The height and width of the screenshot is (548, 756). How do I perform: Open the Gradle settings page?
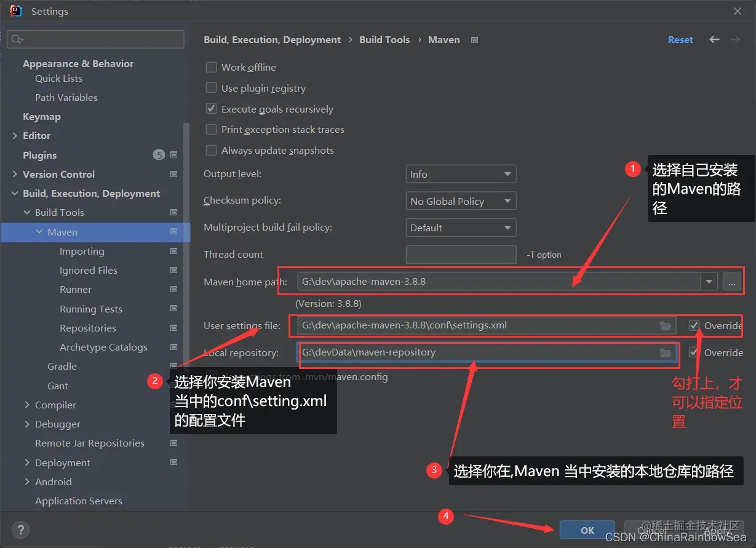pyautogui.click(x=62, y=366)
